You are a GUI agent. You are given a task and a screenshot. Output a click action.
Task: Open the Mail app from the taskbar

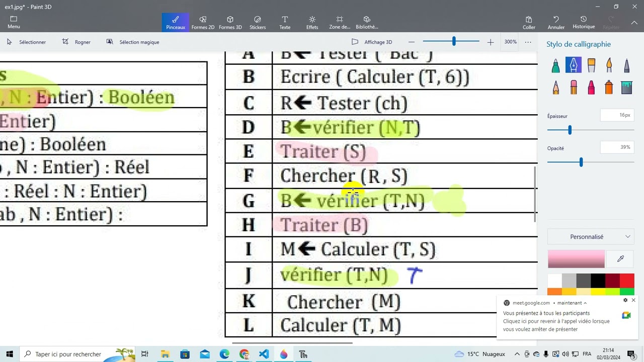pos(205,354)
